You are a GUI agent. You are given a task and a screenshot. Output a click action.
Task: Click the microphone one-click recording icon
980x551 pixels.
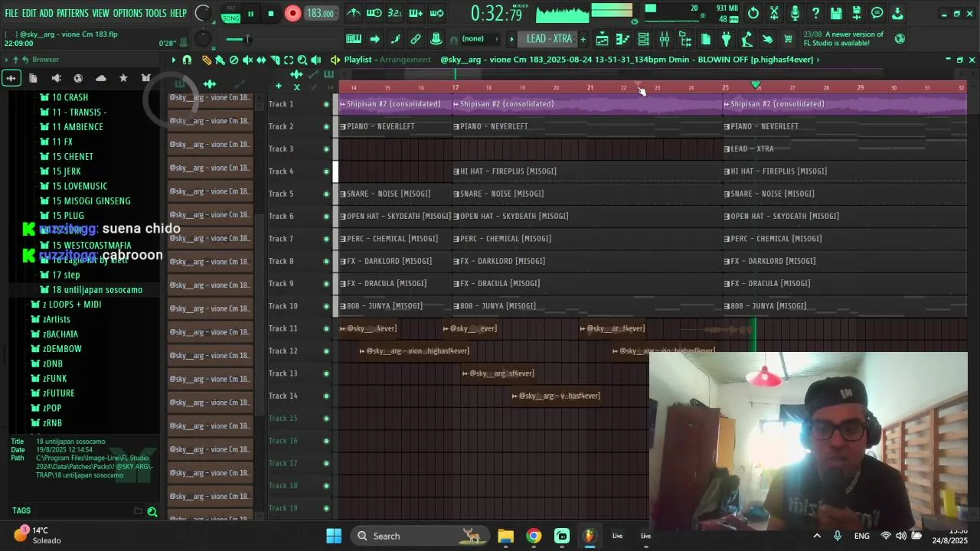[795, 13]
